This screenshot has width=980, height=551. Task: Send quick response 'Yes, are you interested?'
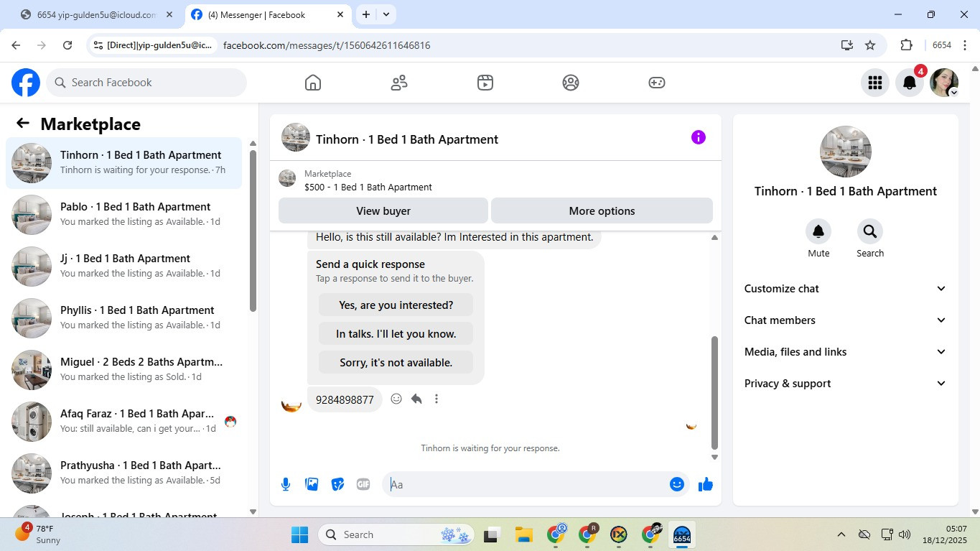(396, 305)
